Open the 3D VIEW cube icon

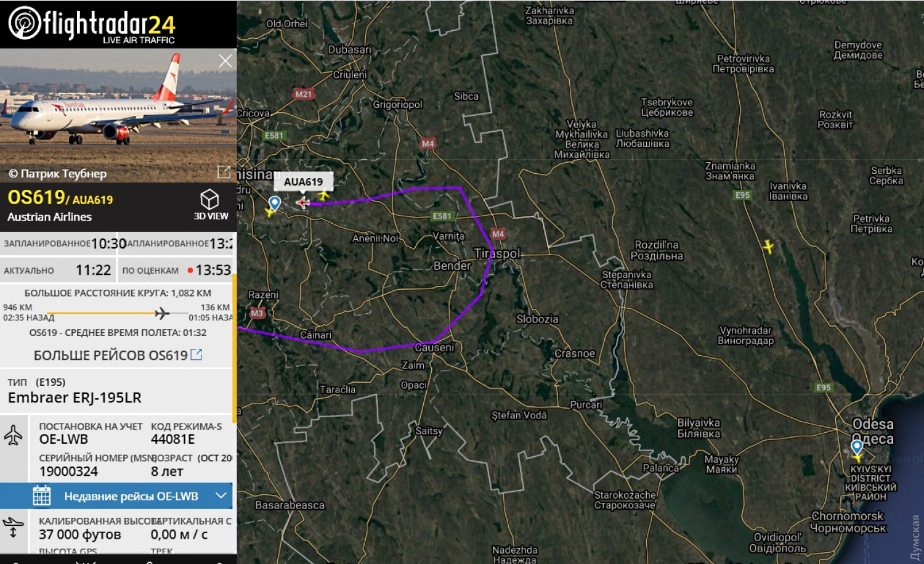point(209,199)
